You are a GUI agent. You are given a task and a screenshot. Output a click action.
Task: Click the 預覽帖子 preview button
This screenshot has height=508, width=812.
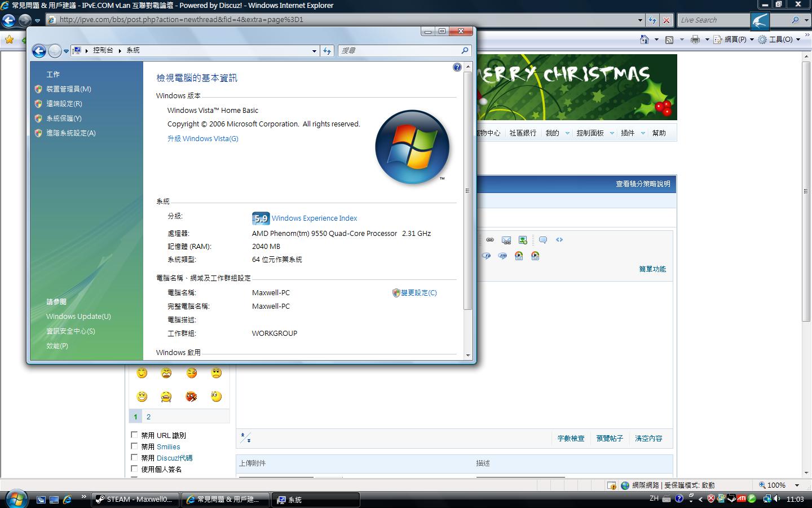tap(610, 439)
